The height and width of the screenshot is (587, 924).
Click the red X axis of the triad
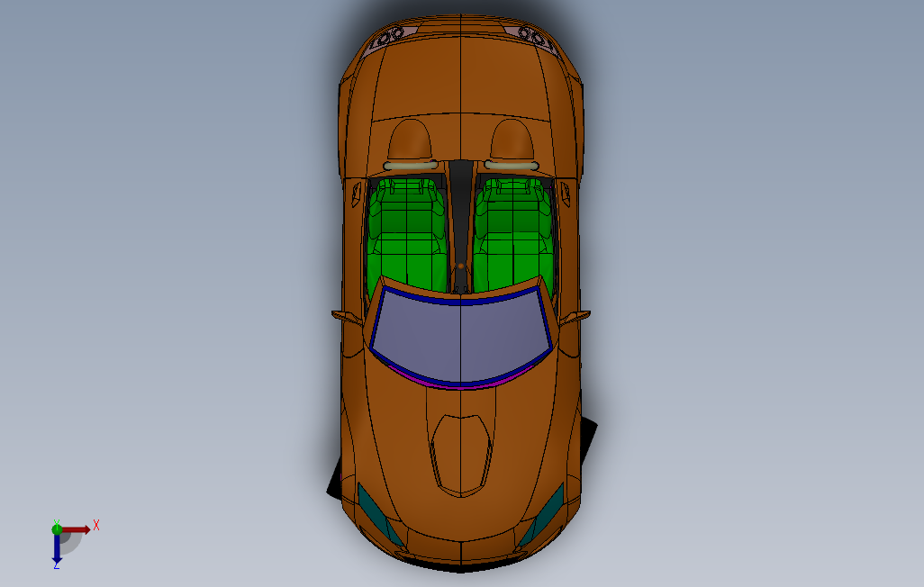click(x=77, y=530)
